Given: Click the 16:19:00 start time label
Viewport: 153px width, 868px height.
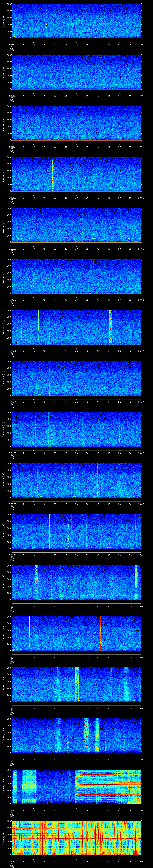Looking at the screenshot, I should click(12, 198).
